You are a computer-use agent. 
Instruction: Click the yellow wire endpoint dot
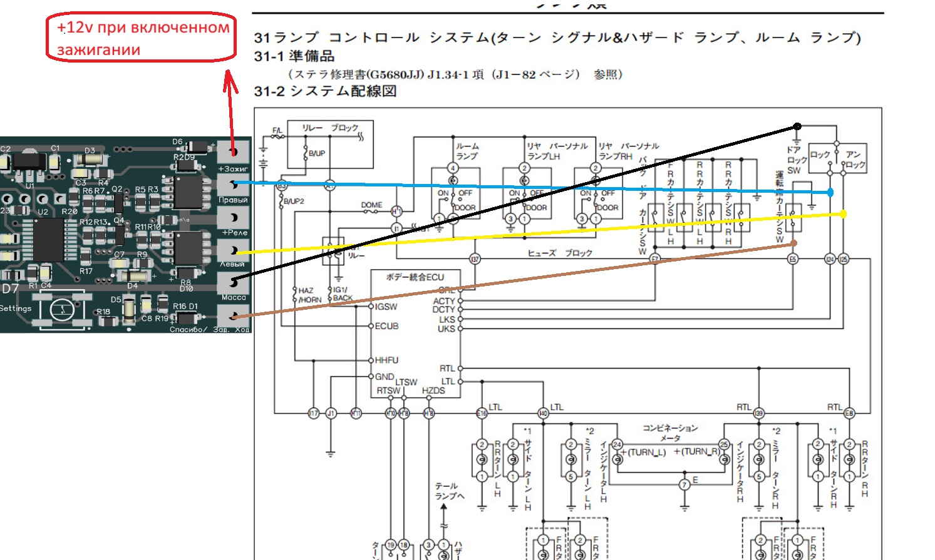[843, 214]
